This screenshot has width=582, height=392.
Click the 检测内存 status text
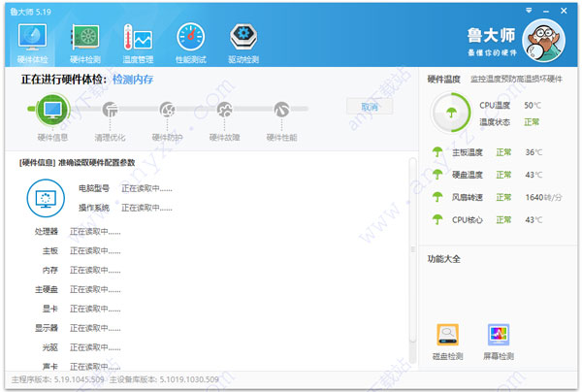(x=133, y=80)
